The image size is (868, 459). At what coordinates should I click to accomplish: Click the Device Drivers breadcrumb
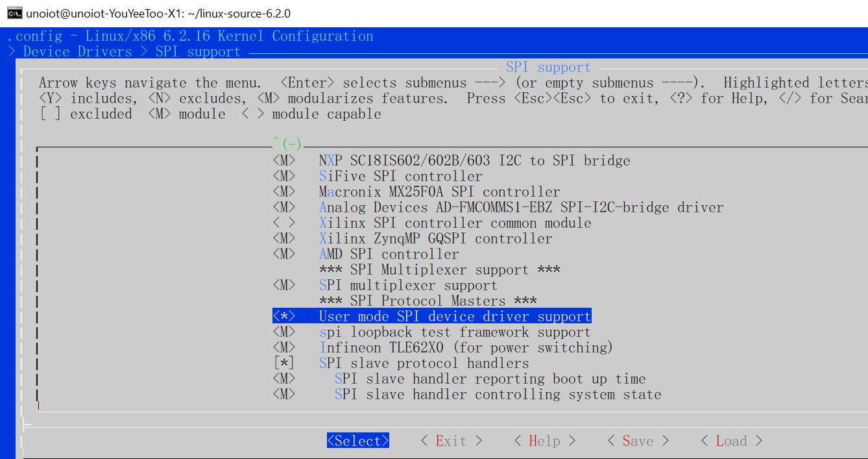78,51
